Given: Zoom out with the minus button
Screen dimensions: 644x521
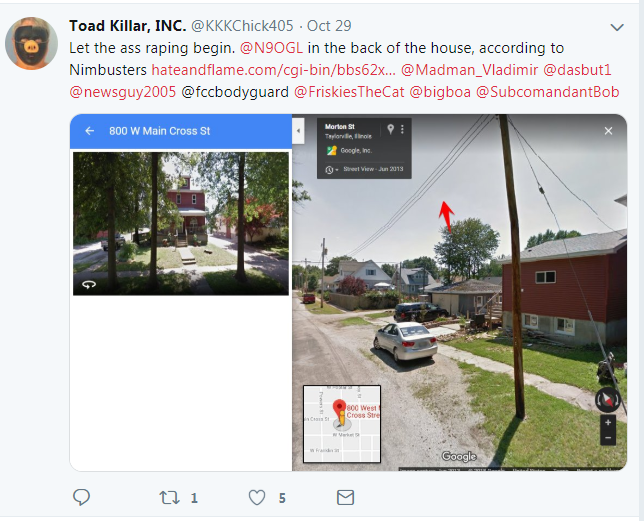Looking at the screenshot, I should (x=608, y=438).
